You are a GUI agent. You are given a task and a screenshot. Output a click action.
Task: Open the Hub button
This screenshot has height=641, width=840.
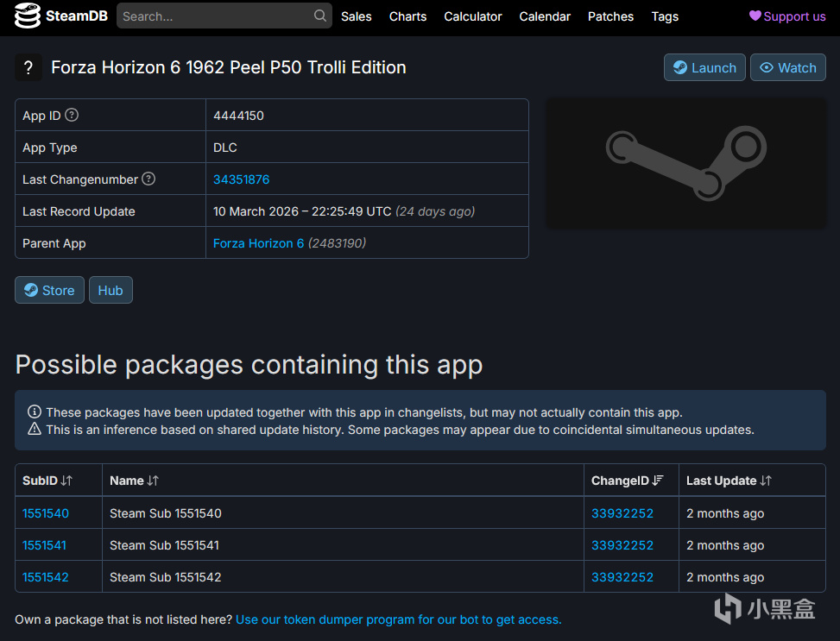(x=111, y=291)
